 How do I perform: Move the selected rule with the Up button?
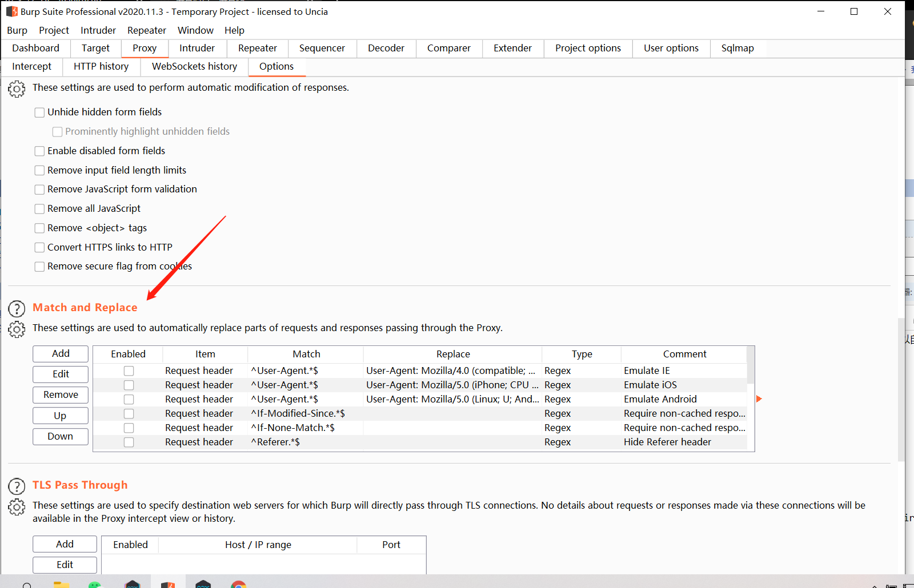click(61, 416)
